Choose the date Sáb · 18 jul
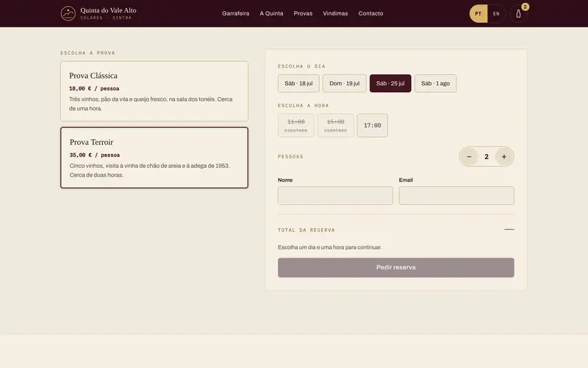This screenshot has height=368, width=588. [298, 83]
